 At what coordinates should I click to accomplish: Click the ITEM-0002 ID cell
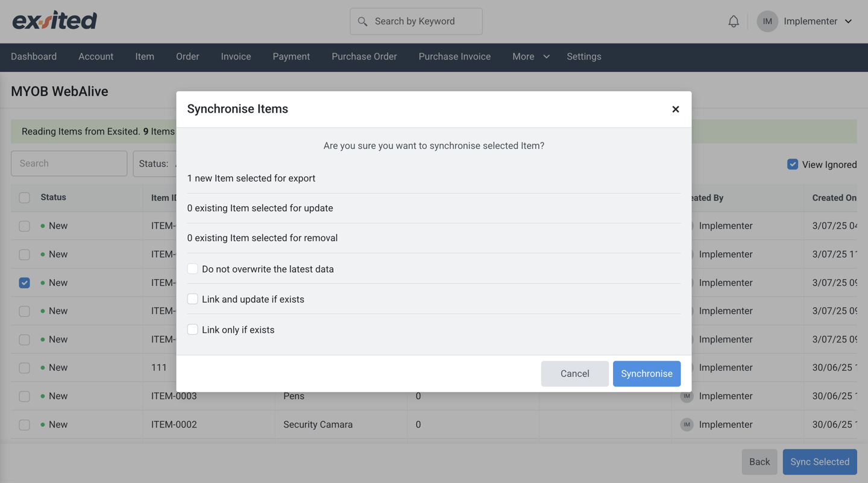click(174, 425)
